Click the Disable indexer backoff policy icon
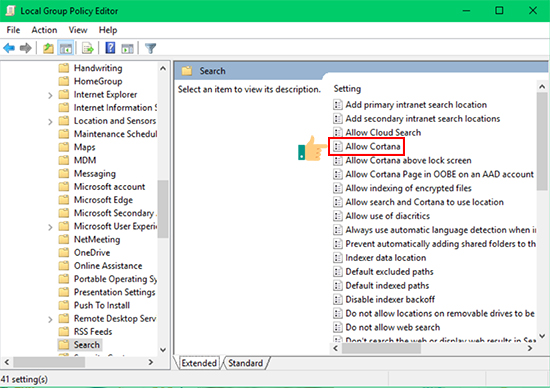Viewport: 550px width, 388px height. coord(337,299)
